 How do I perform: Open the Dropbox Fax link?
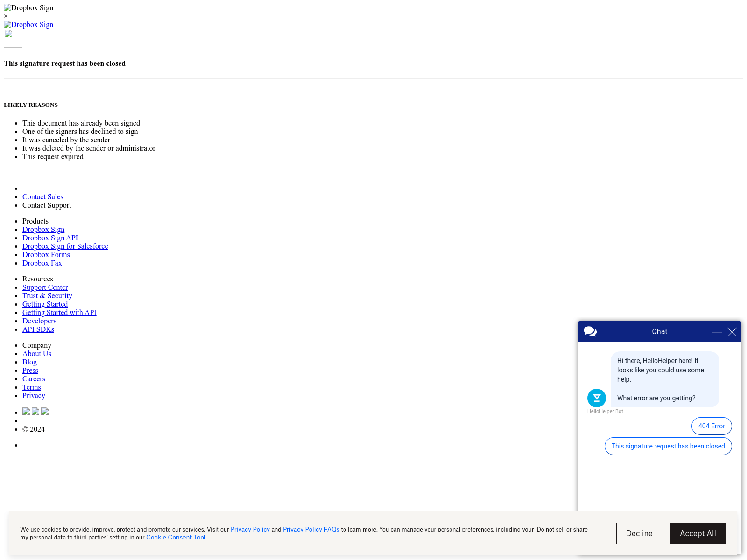[42, 263]
